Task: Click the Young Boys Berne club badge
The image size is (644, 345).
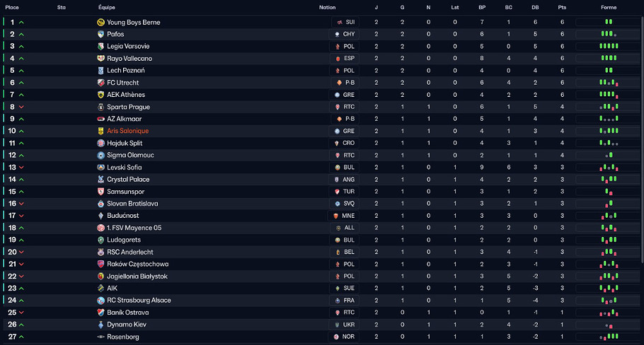Action: click(x=100, y=23)
